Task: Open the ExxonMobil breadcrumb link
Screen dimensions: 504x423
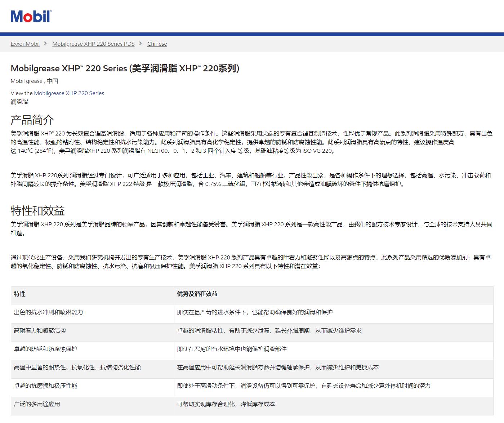Action: click(25, 44)
